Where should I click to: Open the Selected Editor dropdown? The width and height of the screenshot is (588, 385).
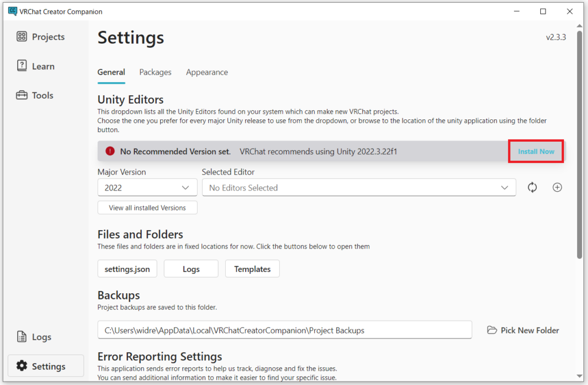(x=359, y=188)
